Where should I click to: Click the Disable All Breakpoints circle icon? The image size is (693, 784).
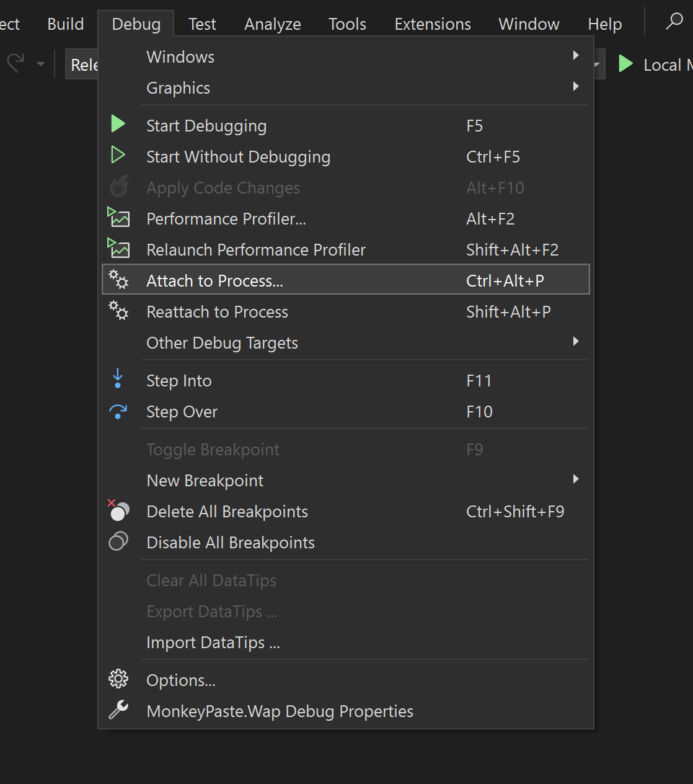(118, 541)
